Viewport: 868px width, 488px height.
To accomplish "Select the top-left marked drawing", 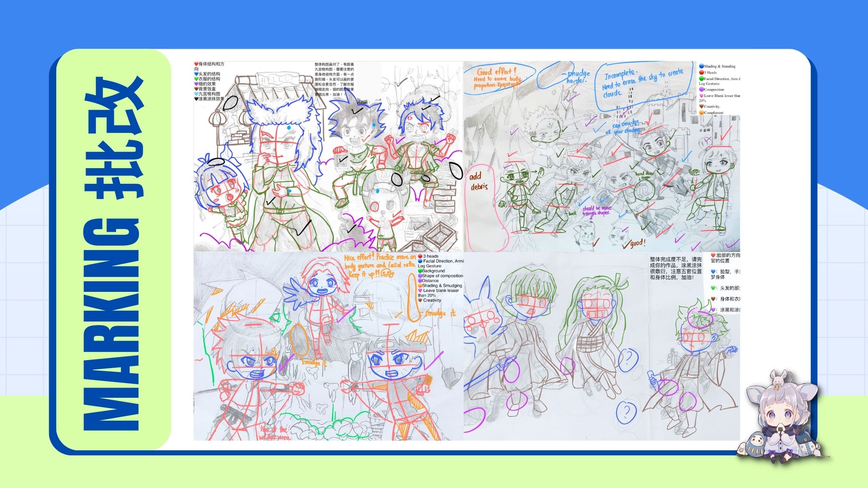I will pyautogui.click(x=328, y=157).
